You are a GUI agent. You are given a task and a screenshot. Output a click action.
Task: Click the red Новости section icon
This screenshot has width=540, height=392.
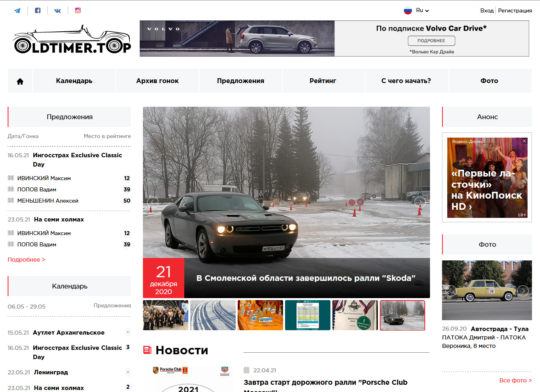[147, 350]
